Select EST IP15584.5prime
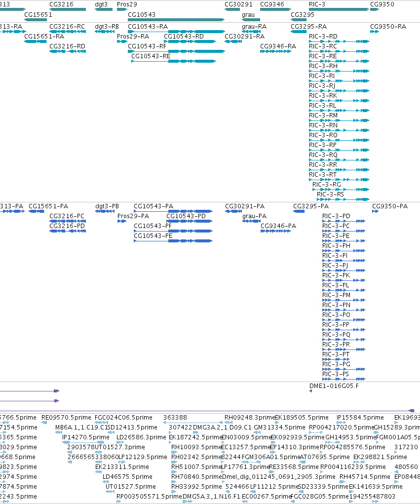 [x=360, y=418]
